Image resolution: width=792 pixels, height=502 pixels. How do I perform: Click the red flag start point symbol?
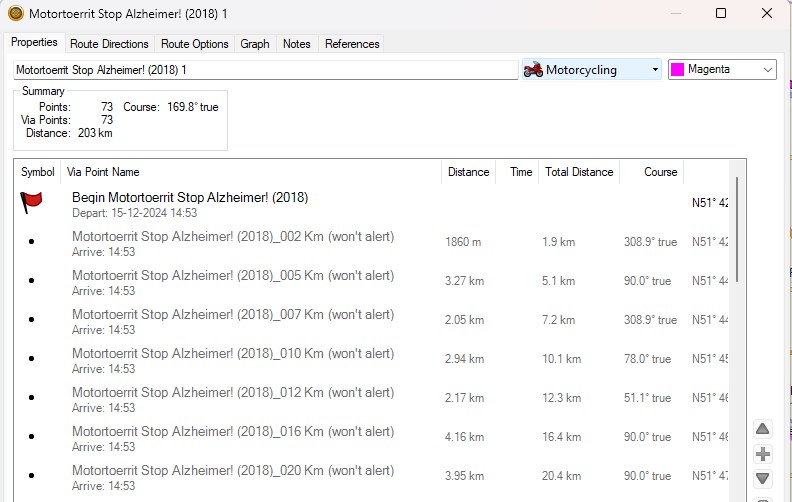(x=32, y=204)
